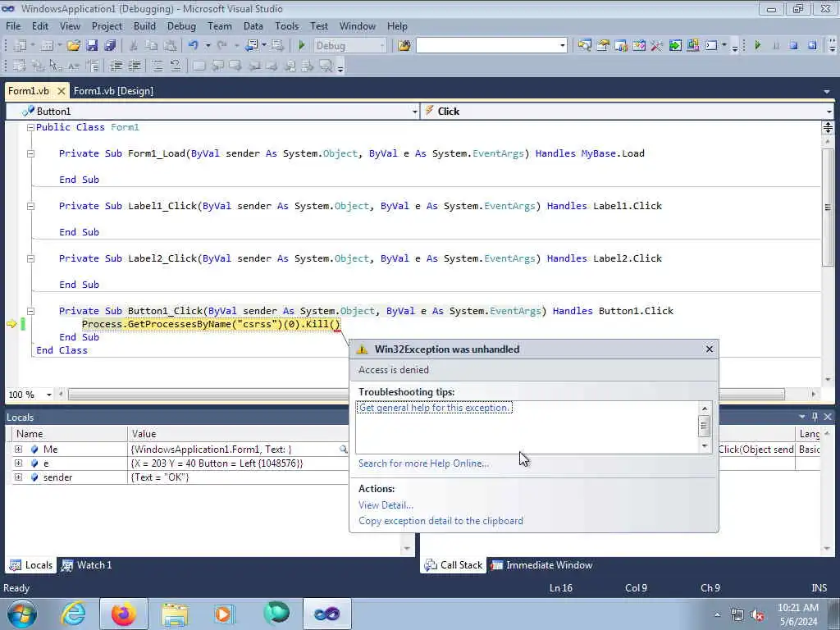Open the File menu
The image size is (840, 630).
[x=13, y=26]
